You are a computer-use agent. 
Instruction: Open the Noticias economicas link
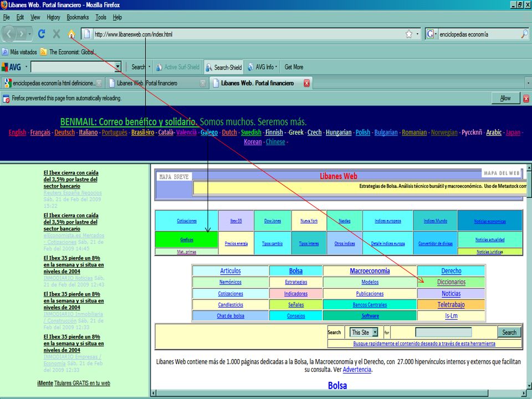point(489,221)
